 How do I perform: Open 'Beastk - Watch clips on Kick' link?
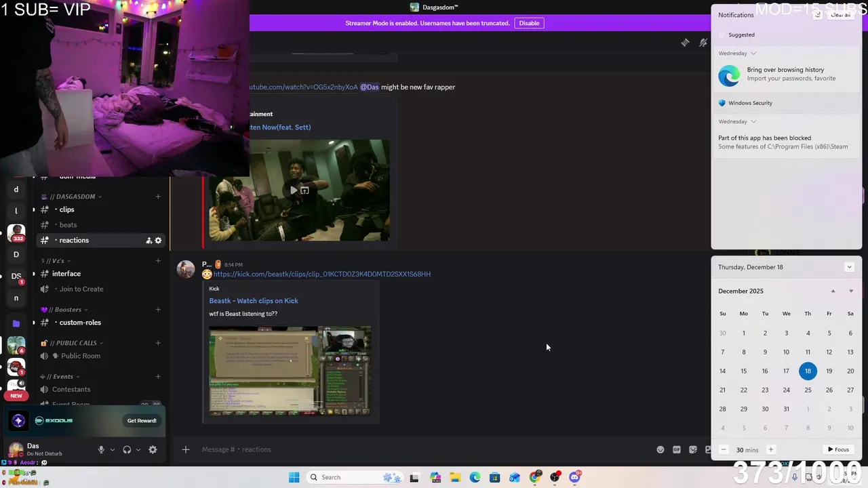(x=254, y=301)
